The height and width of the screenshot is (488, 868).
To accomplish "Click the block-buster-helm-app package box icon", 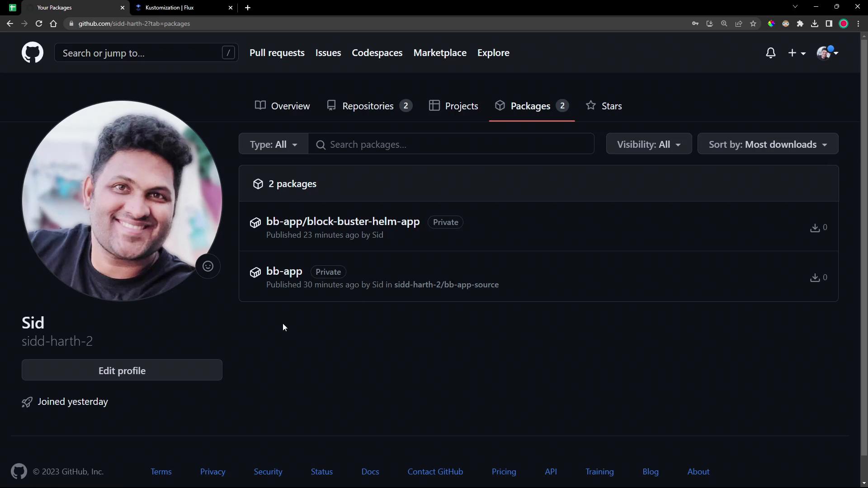I will click(255, 222).
